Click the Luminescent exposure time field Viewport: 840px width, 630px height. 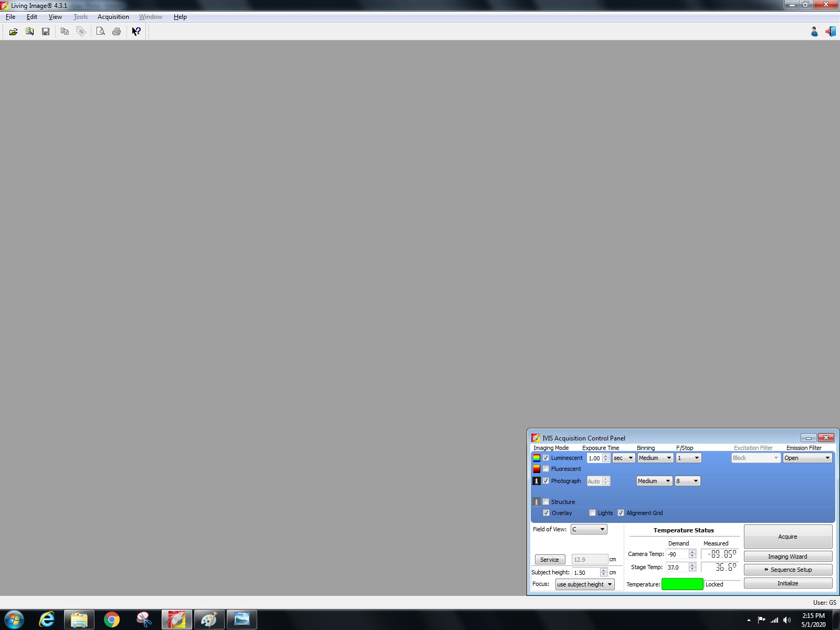pos(594,458)
